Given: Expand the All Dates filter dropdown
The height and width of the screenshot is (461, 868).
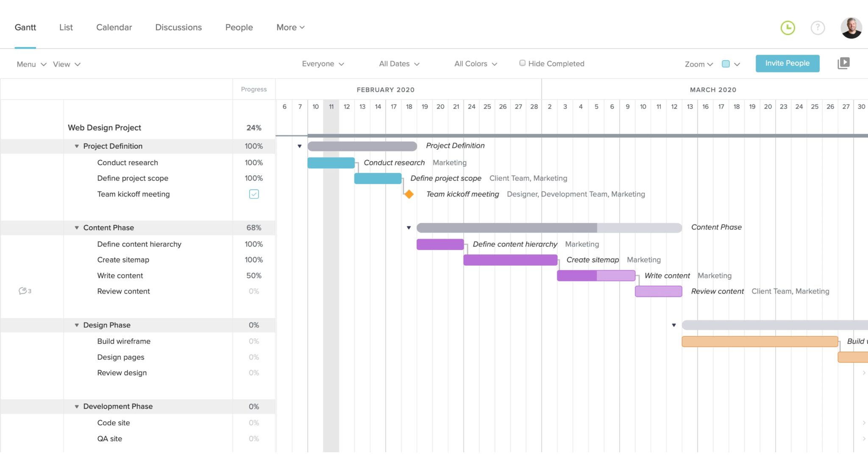Looking at the screenshot, I should click(399, 63).
